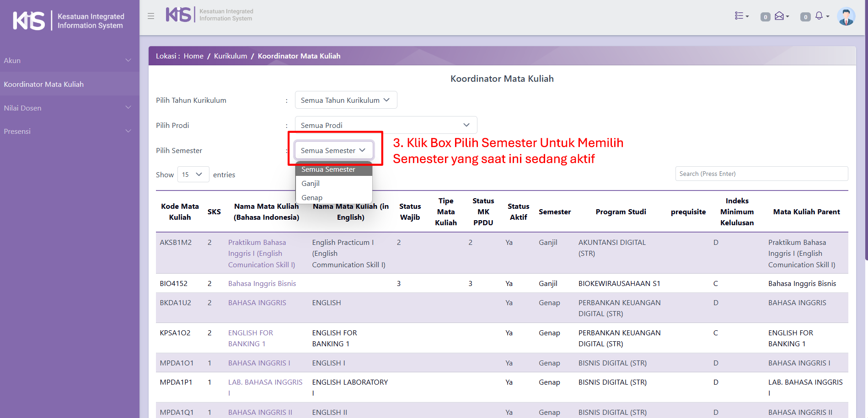868x418 pixels.
Task: Open the Semua Tahun Kurikulum dropdown
Action: [x=346, y=100]
